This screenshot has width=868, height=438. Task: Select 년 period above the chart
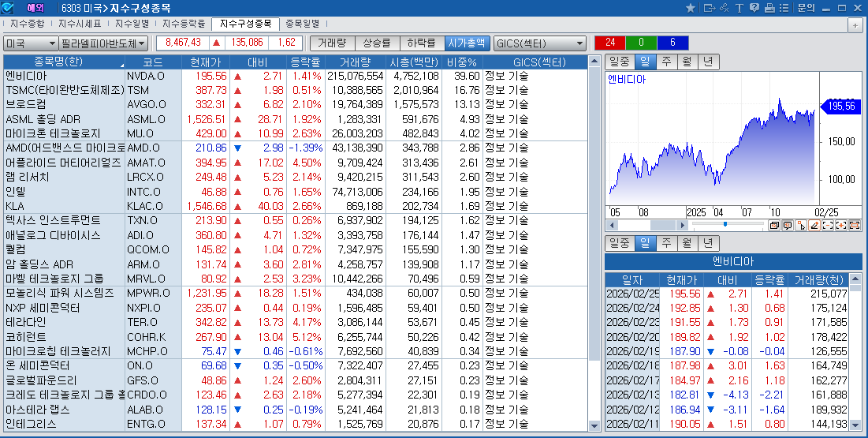pos(708,62)
